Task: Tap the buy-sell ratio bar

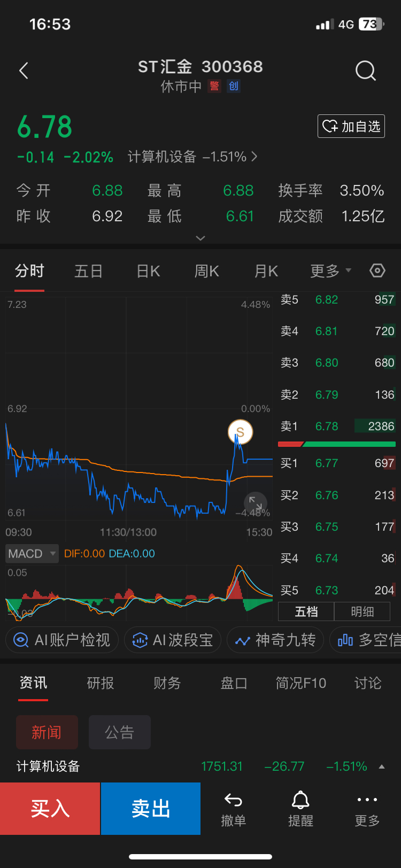Action: tap(337, 444)
